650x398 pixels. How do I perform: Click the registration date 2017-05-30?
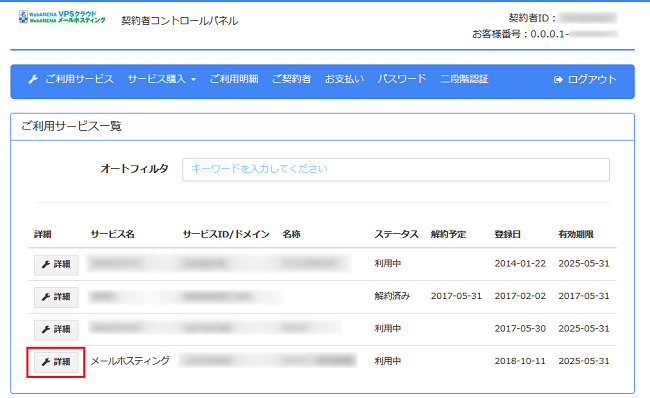pyautogui.click(x=520, y=329)
